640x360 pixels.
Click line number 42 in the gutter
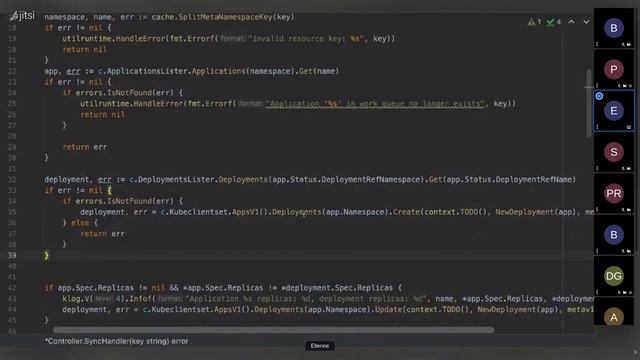(12, 288)
